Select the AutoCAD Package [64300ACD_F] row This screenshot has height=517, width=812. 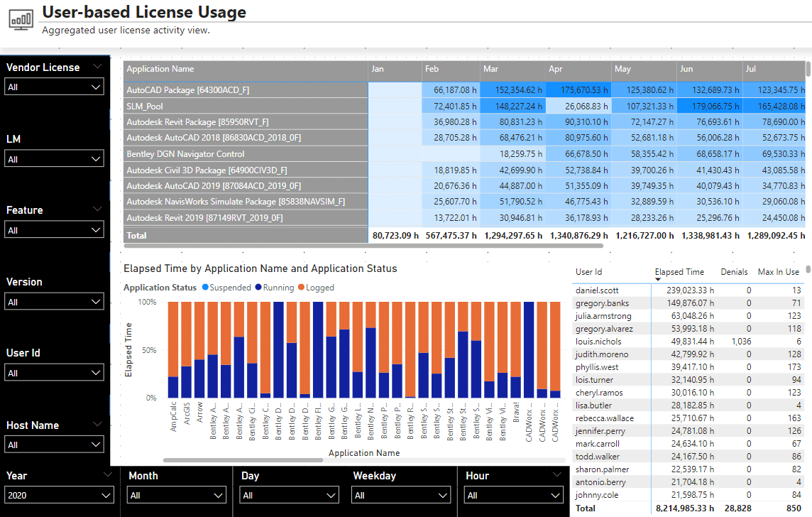coord(187,90)
